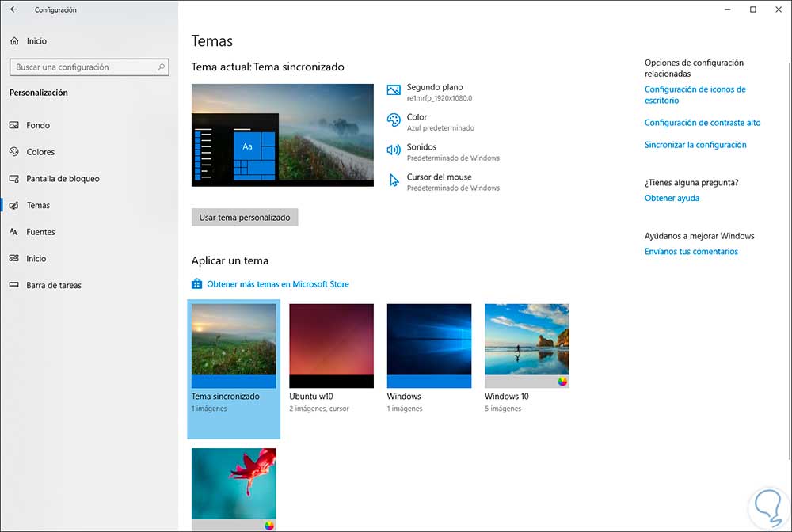Click the Fuentes font icon
The height and width of the screenshot is (532, 792).
coord(14,232)
